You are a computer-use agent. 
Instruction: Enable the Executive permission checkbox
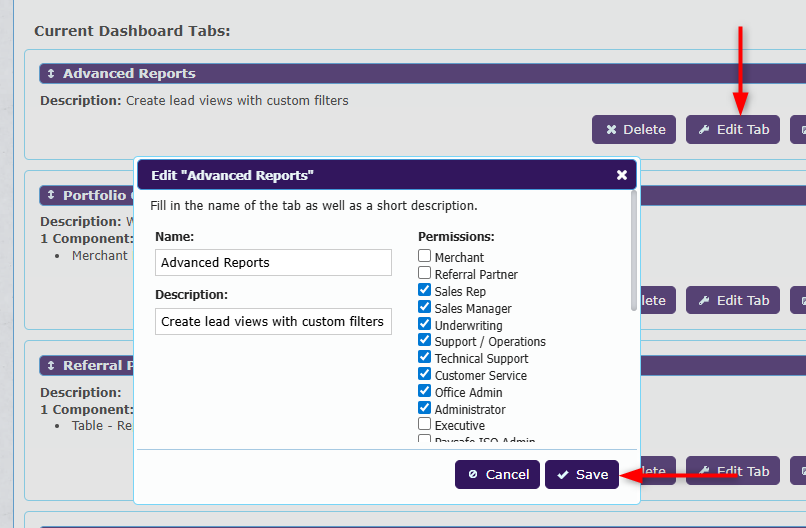point(425,424)
